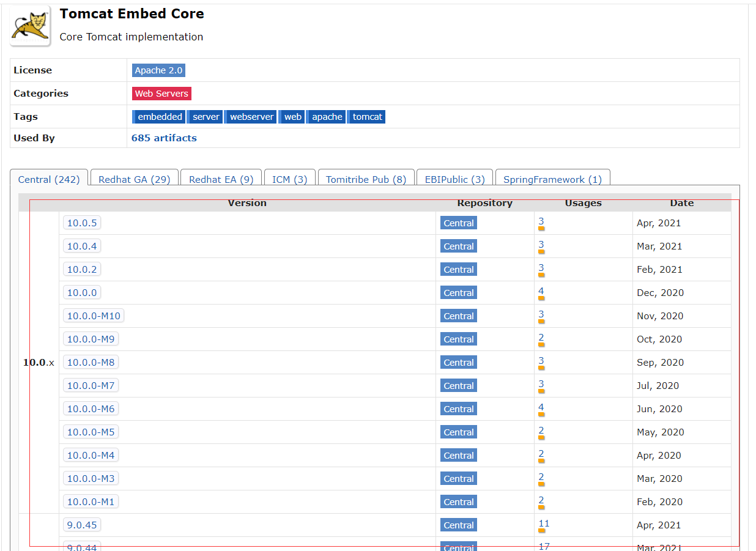The height and width of the screenshot is (551, 756).
Task: Click the Apr, 2021 date for 10.0.5
Action: click(658, 223)
